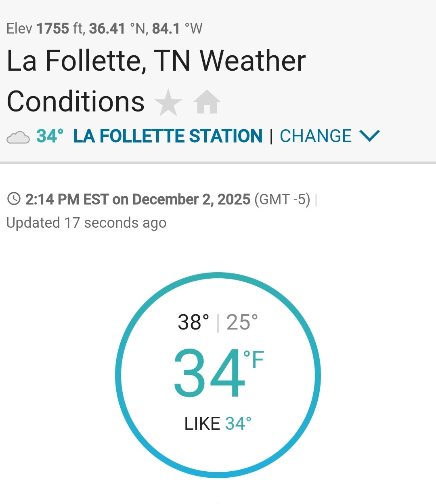Click the large 34 current temperature

[x=209, y=374]
